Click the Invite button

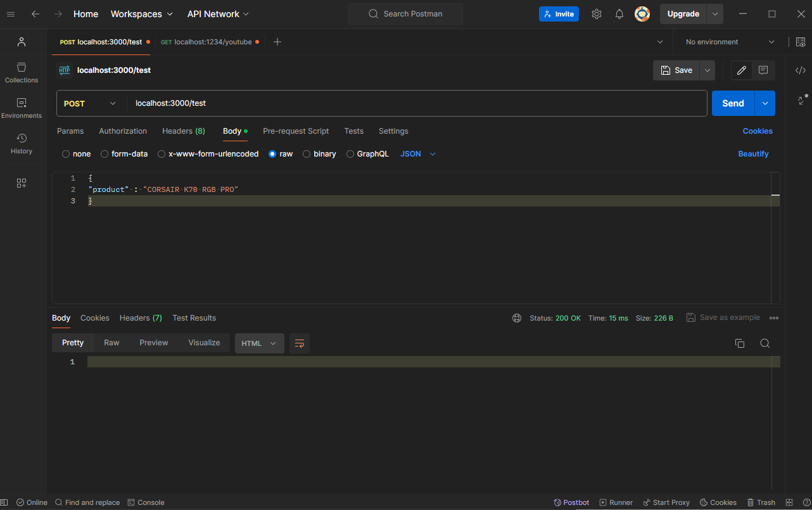[559, 14]
